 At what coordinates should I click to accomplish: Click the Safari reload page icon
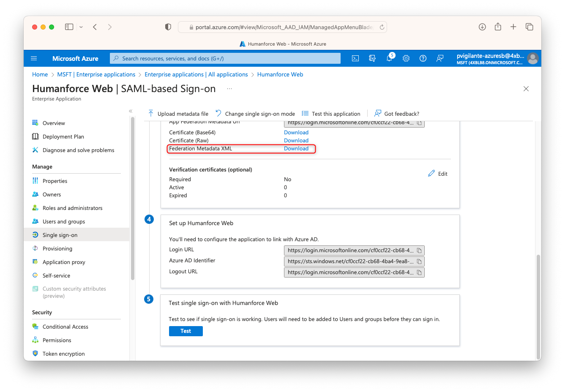coord(382,27)
